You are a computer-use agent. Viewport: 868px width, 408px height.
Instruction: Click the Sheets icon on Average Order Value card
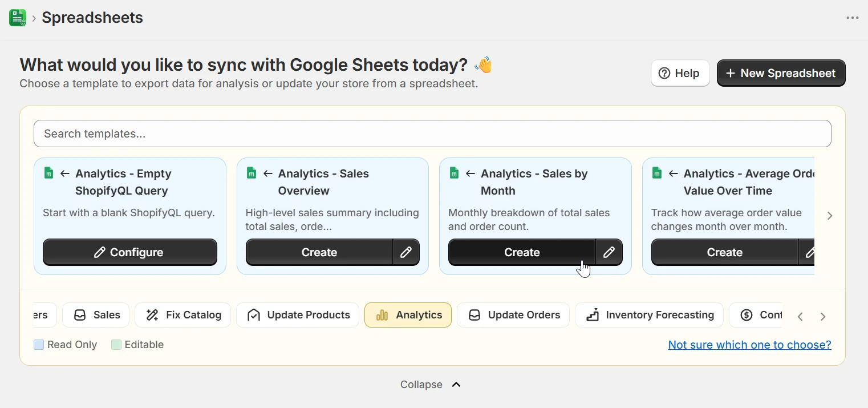pos(657,173)
